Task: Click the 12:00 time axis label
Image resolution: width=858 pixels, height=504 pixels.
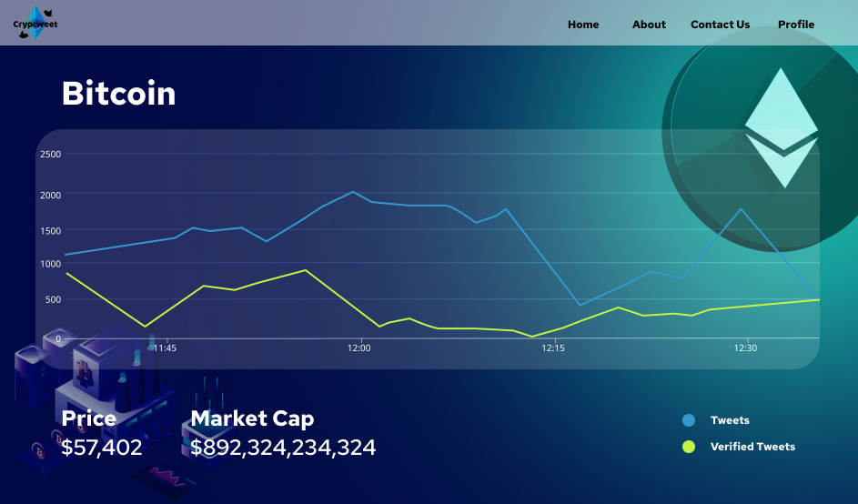Action: pos(359,348)
